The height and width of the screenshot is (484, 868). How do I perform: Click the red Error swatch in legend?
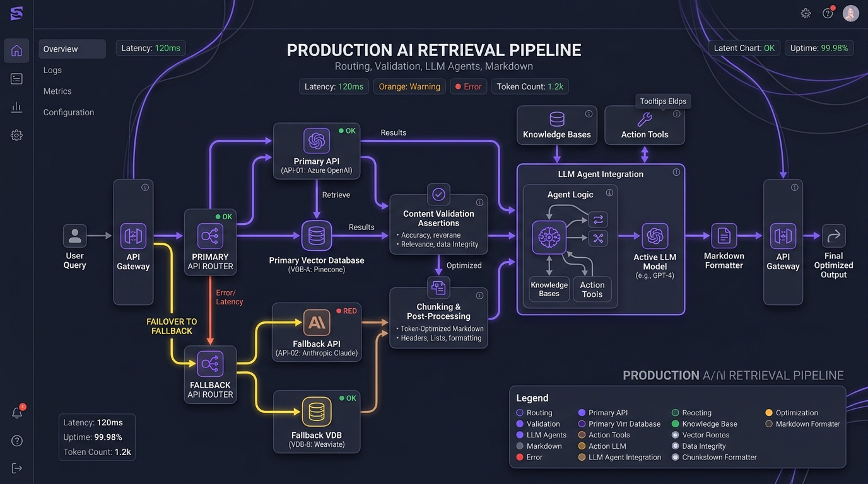[x=520, y=458]
